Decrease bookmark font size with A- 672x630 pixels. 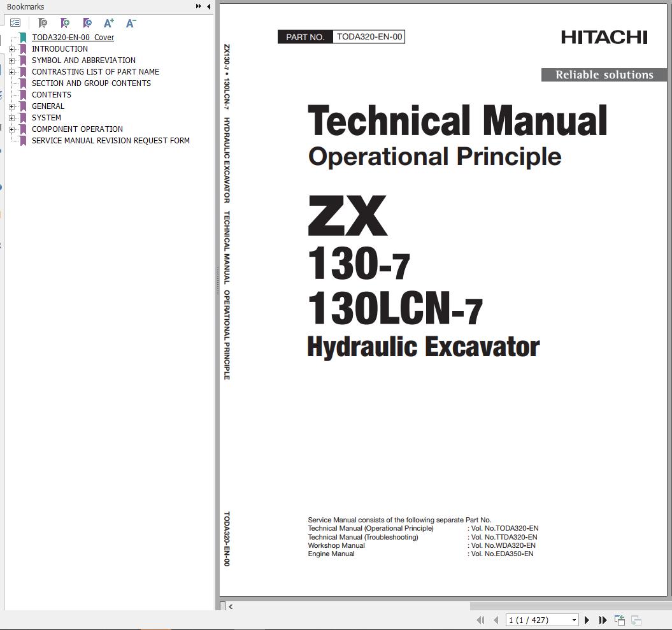coord(131,23)
